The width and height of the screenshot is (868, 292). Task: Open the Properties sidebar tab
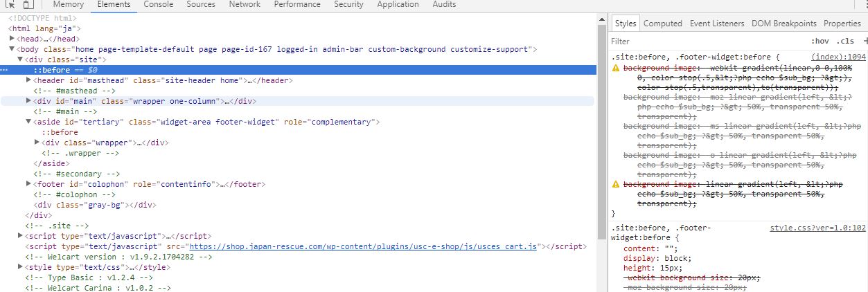click(842, 24)
